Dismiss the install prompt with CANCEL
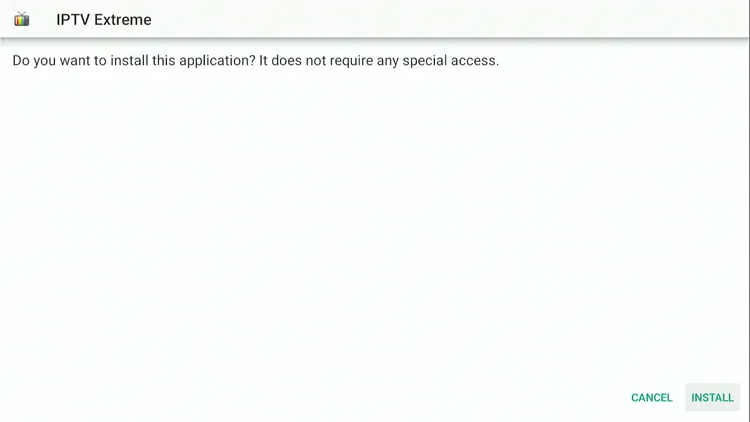This screenshot has height=422, width=750. [x=651, y=397]
